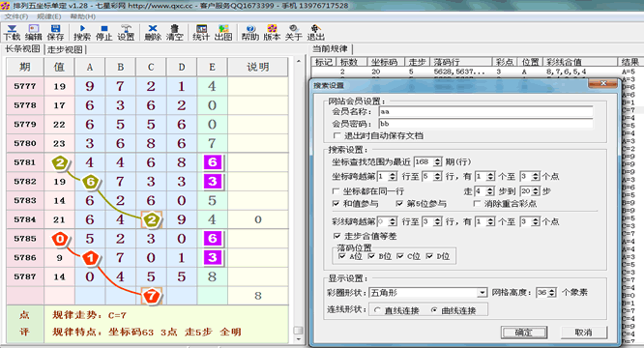Adjust the 网格高度 36 spinner

pos(552,293)
